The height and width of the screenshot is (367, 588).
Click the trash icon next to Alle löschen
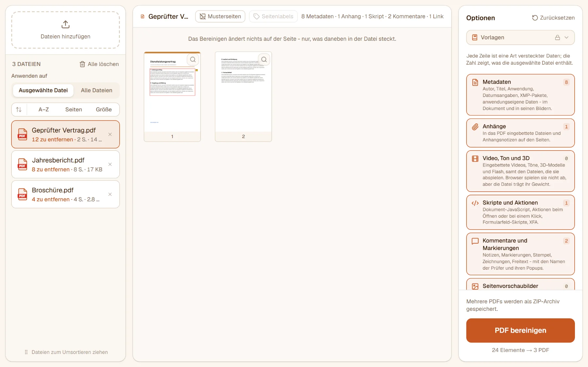(82, 64)
